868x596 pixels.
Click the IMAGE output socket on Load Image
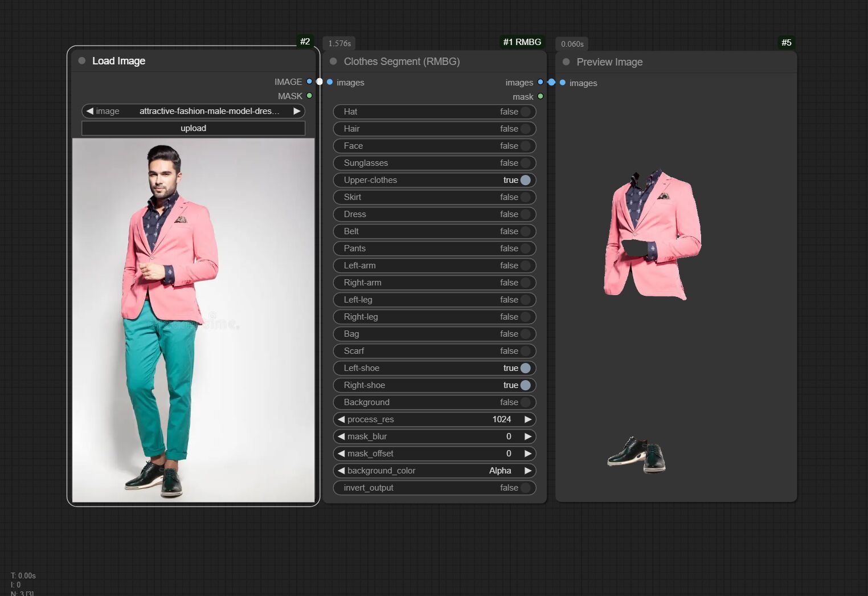click(x=309, y=81)
